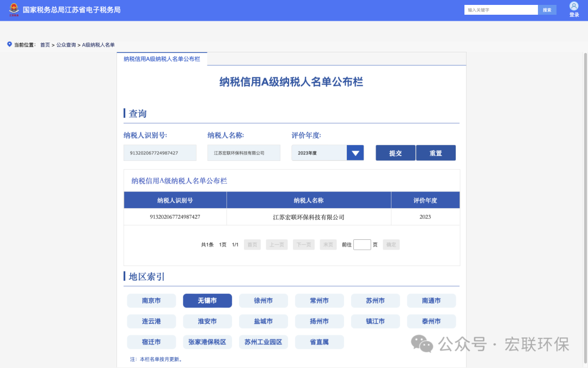The height and width of the screenshot is (368, 588).
Task: Open the 评价年度 year dropdown arrow
Action: coord(355,153)
